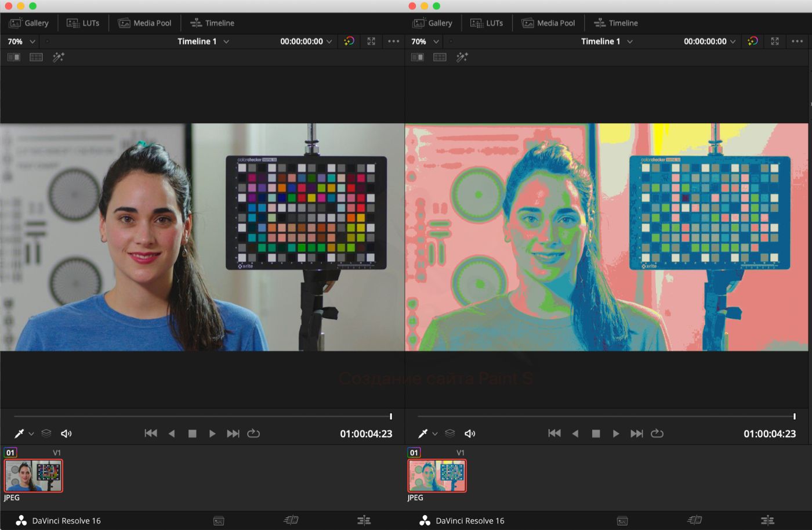This screenshot has width=812, height=530.
Task: Select the JPEG clip thumbnail on track V1
Action: coord(33,475)
